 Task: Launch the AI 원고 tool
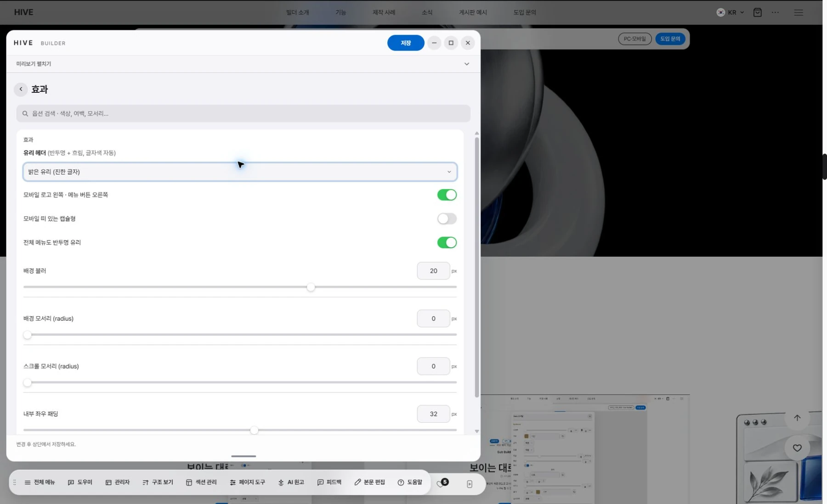tap(291, 482)
